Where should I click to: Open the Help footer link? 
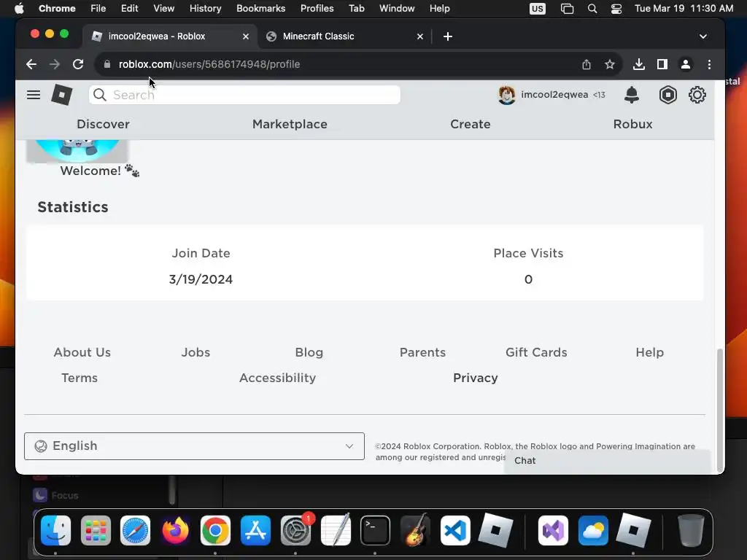pos(649,352)
